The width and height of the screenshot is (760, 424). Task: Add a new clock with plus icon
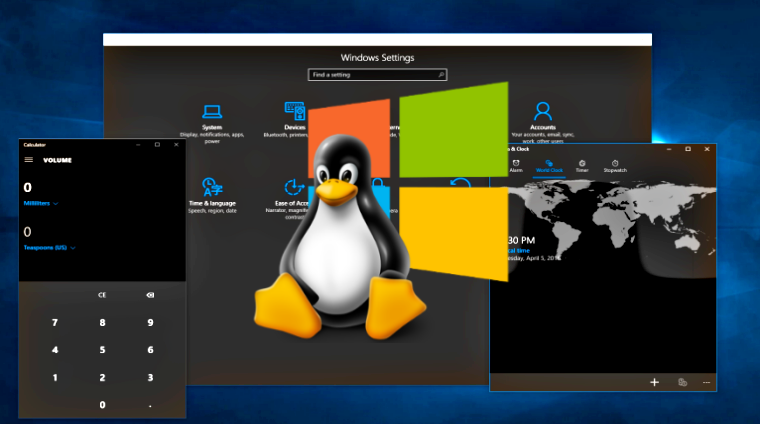pos(654,382)
